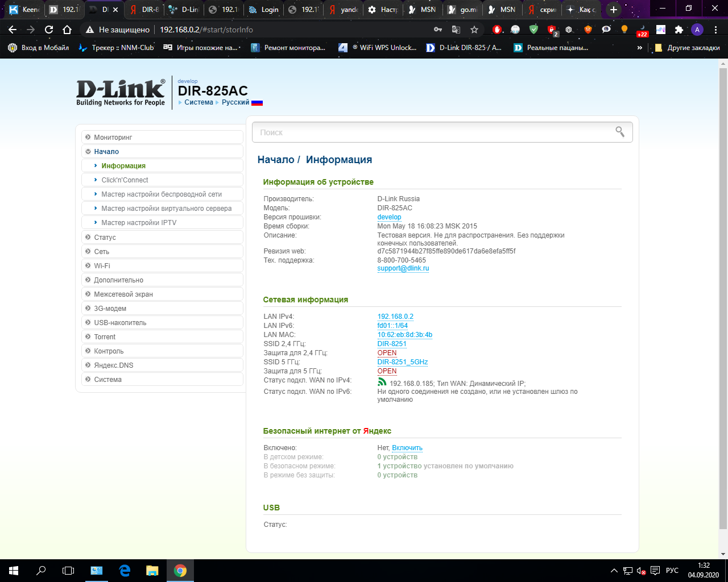728x582 pixels.
Task: Click the orange lightbulb extension icon
Action: tap(624, 30)
